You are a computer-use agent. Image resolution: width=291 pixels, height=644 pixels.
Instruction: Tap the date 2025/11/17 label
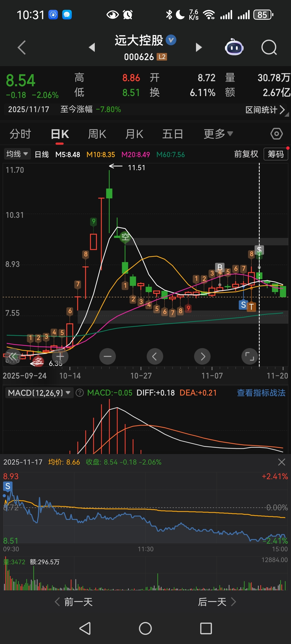28,109
